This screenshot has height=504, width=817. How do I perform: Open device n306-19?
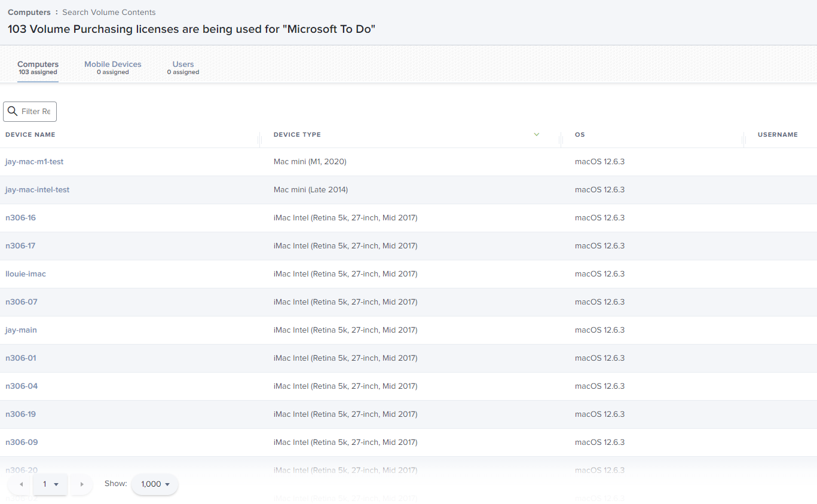click(x=21, y=414)
